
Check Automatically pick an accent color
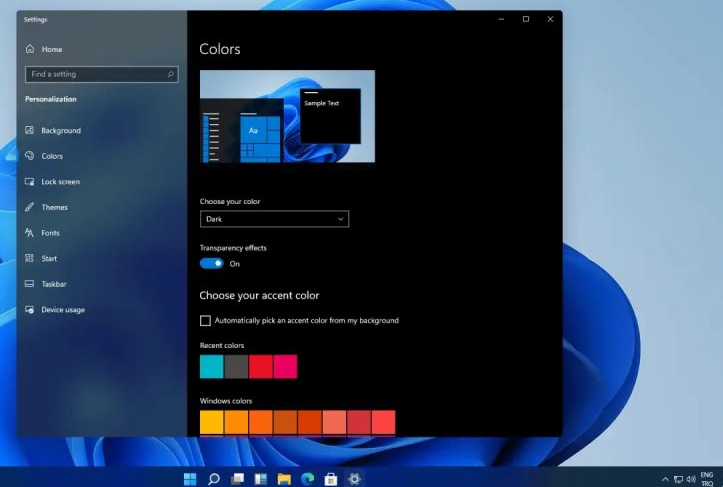pyautogui.click(x=205, y=321)
